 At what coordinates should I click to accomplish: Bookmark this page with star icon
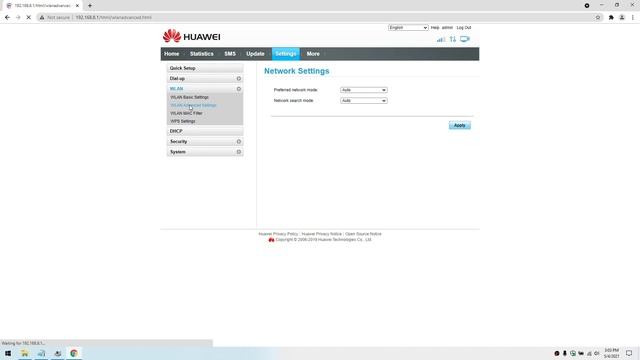tap(598, 18)
